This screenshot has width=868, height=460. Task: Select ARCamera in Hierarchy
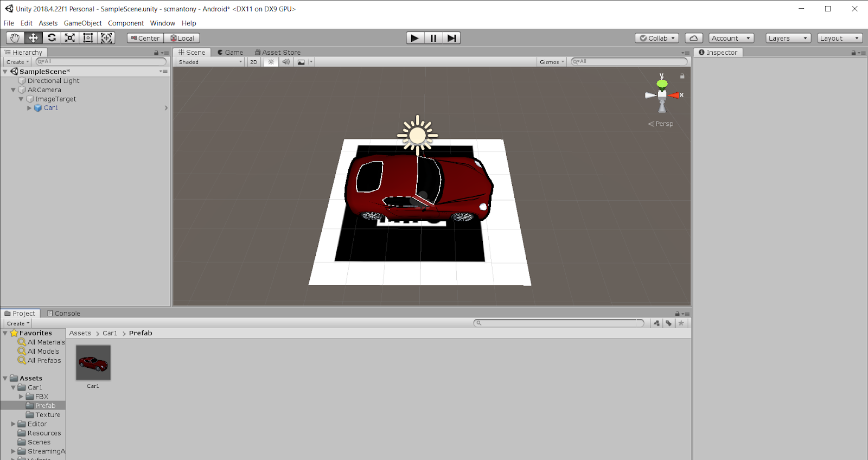coord(44,90)
